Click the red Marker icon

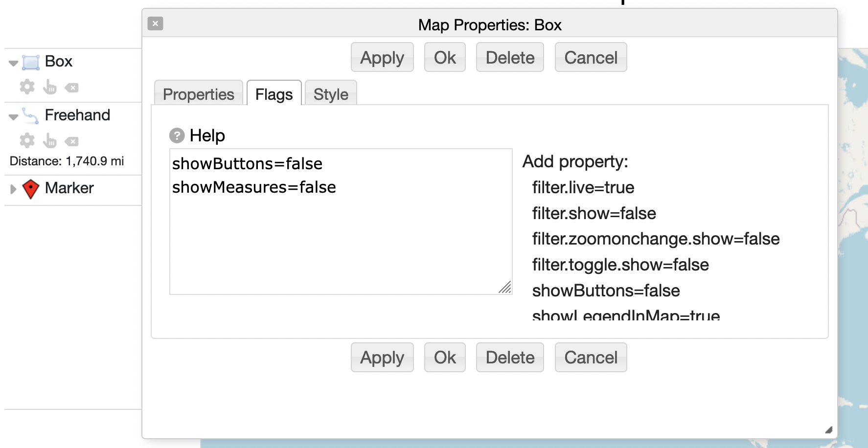point(31,189)
